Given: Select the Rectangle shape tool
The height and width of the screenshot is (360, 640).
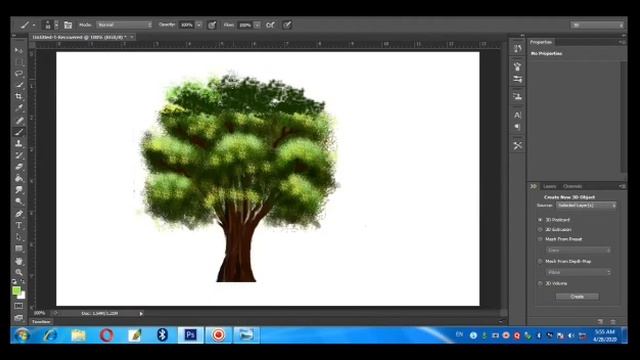Looking at the screenshot, I should click(19, 248).
